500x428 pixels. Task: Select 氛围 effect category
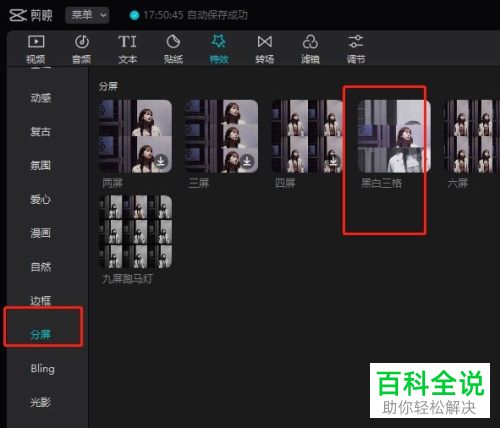[41, 165]
